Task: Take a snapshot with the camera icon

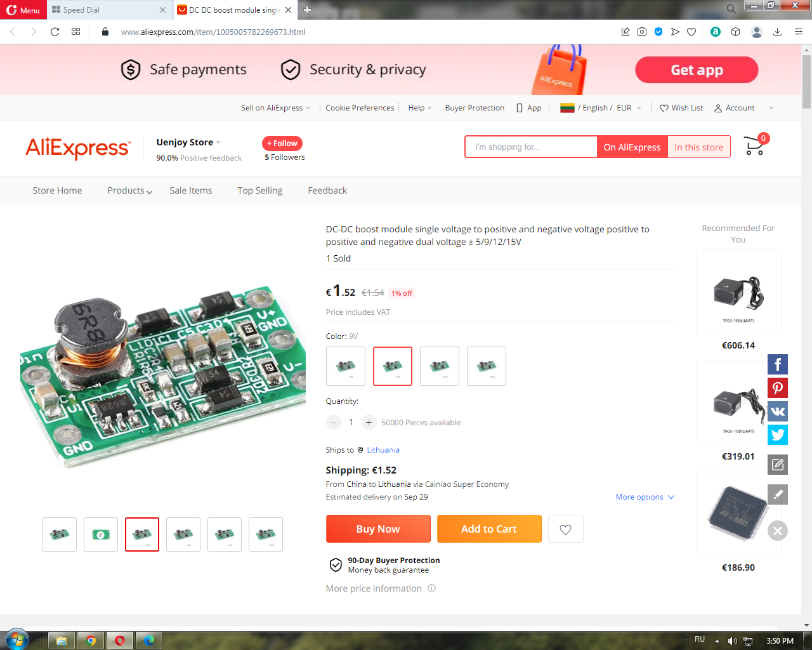Action: click(x=642, y=32)
